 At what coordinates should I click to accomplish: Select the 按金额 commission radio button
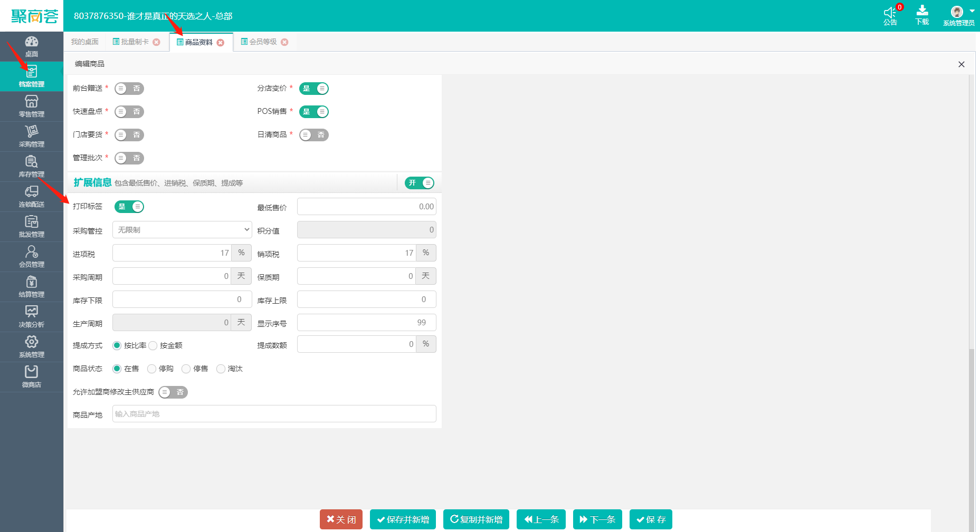click(x=153, y=346)
